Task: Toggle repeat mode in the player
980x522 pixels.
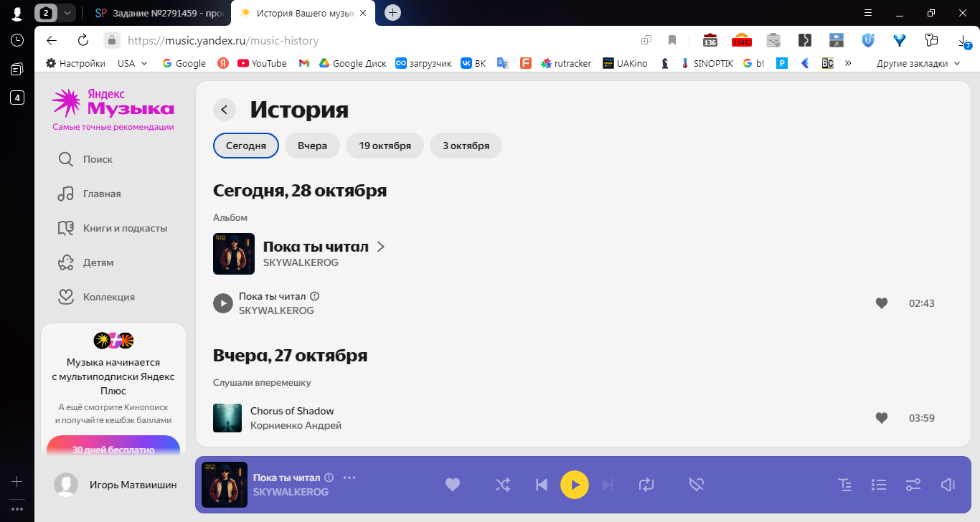Action: pyautogui.click(x=646, y=485)
